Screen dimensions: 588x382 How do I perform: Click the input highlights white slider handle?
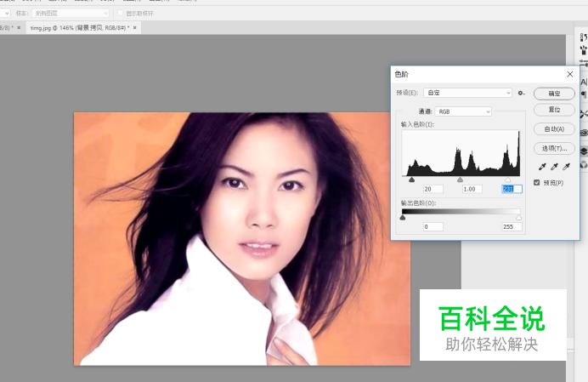[x=508, y=180]
